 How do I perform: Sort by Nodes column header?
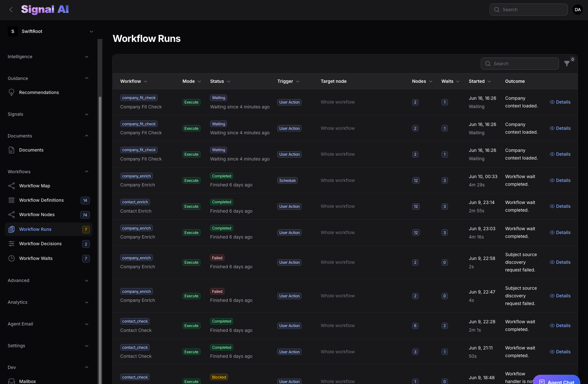(x=422, y=81)
